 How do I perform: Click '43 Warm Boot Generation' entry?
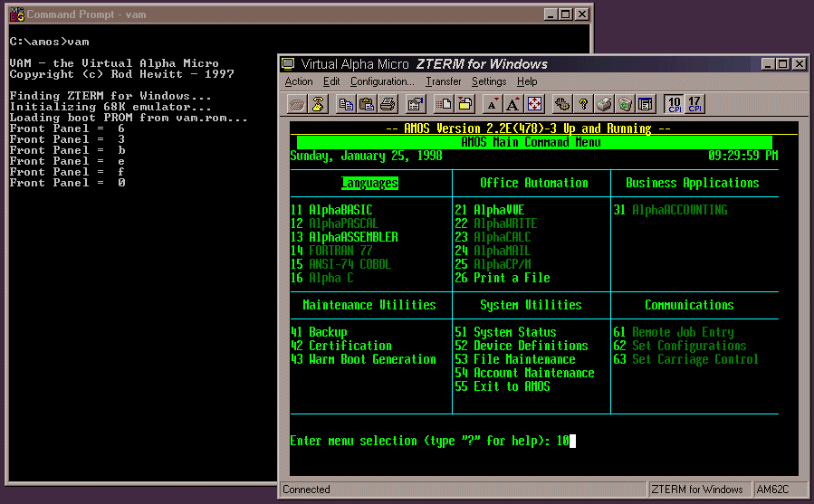[x=363, y=358]
